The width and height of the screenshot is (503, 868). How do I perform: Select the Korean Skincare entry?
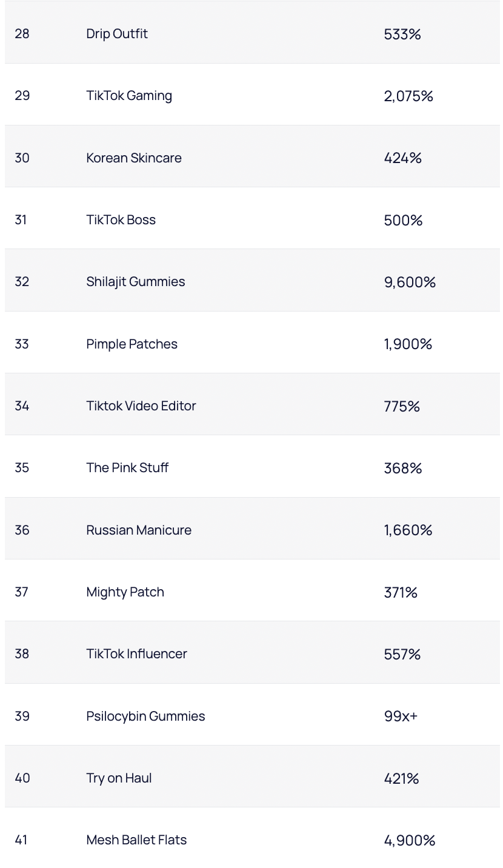pyautogui.click(x=134, y=158)
